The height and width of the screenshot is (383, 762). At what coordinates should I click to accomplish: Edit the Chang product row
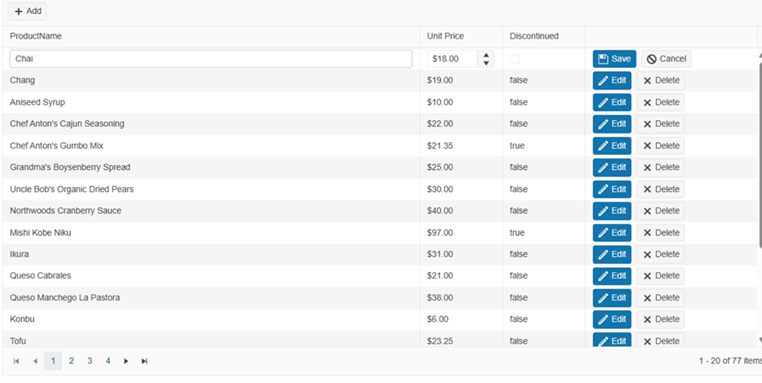click(x=612, y=80)
